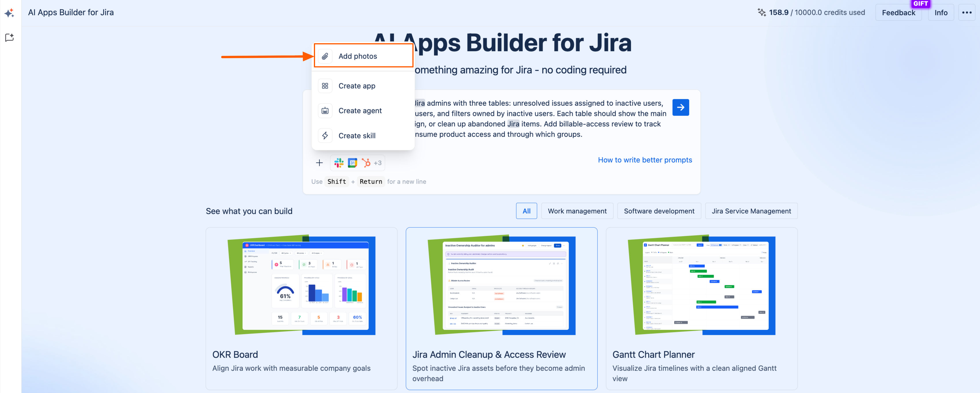
Task: Click the OKR Board card title
Action: click(235, 354)
